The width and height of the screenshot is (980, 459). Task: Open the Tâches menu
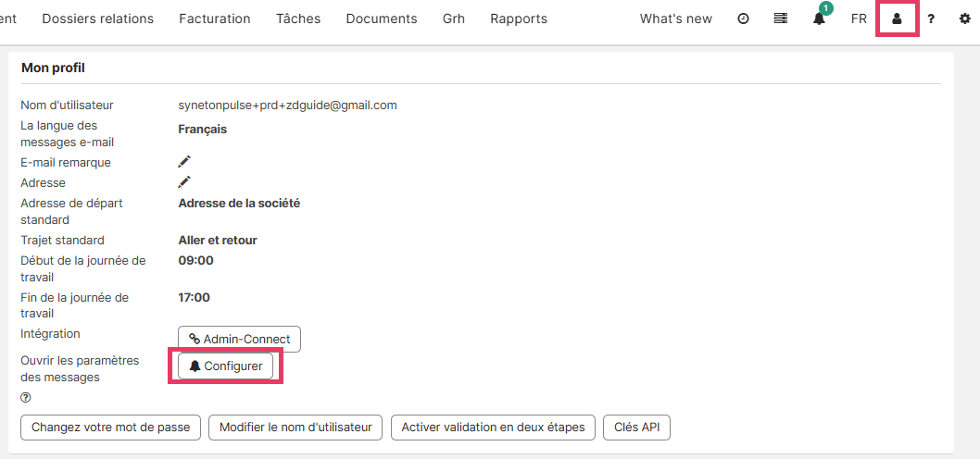tap(298, 19)
